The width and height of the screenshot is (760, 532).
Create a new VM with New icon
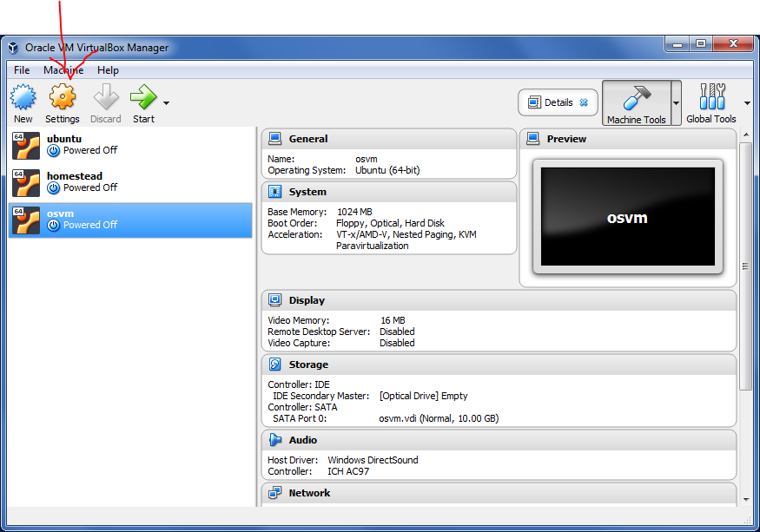point(23,96)
